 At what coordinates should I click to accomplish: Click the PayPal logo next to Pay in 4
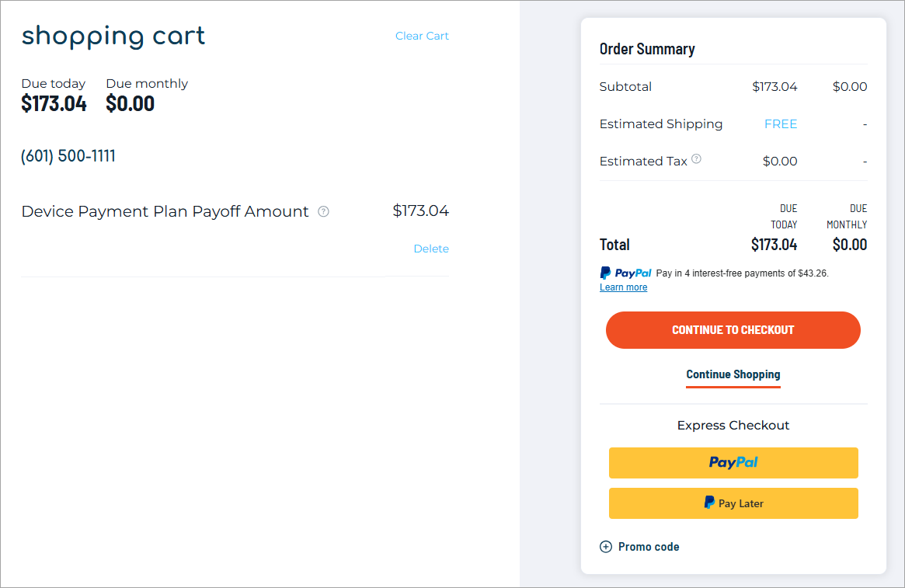point(625,273)
